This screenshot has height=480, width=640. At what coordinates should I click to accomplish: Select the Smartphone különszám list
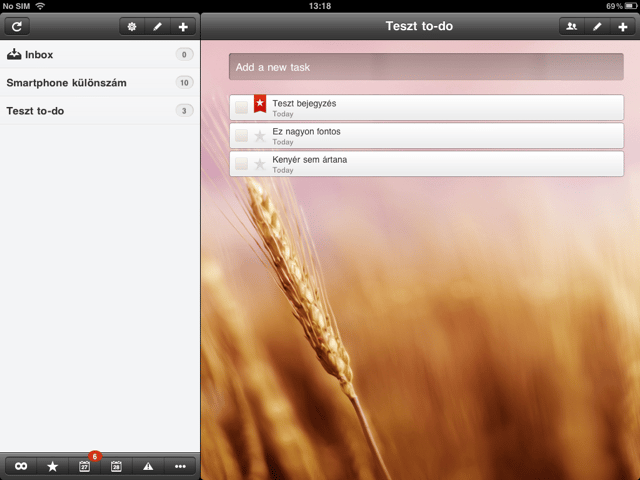pyautogui.click(x=100, y=82)
